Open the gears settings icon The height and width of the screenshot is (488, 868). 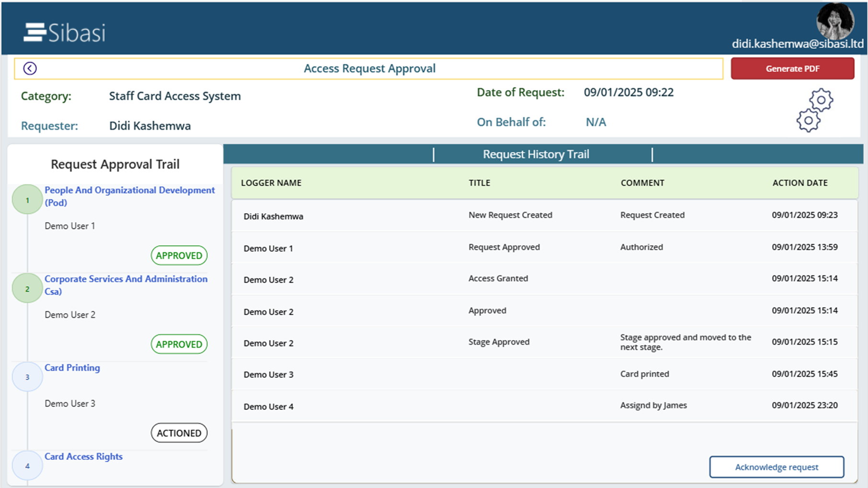pyautogui.click(x=815, y=110)
